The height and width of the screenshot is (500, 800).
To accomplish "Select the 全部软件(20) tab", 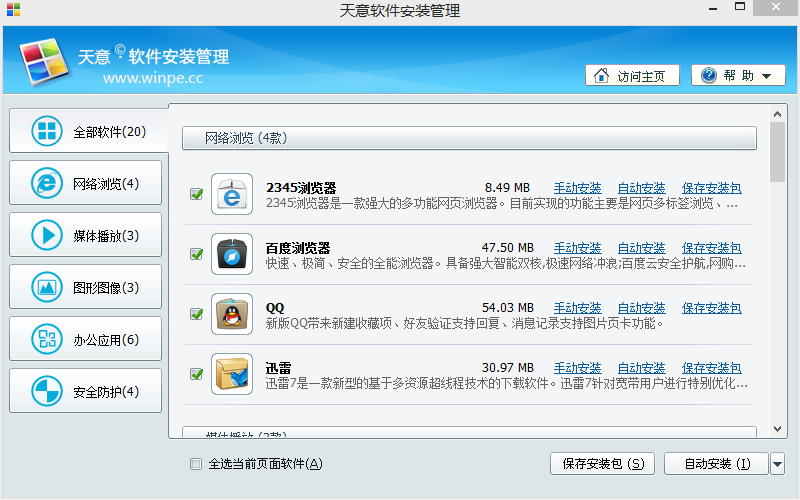I will coord(88,131).
